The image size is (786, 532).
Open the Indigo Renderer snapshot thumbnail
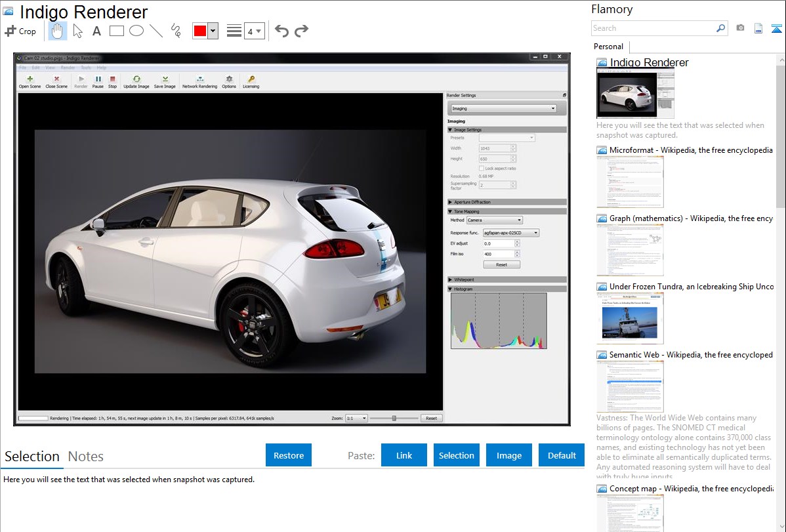coord(635,93)
